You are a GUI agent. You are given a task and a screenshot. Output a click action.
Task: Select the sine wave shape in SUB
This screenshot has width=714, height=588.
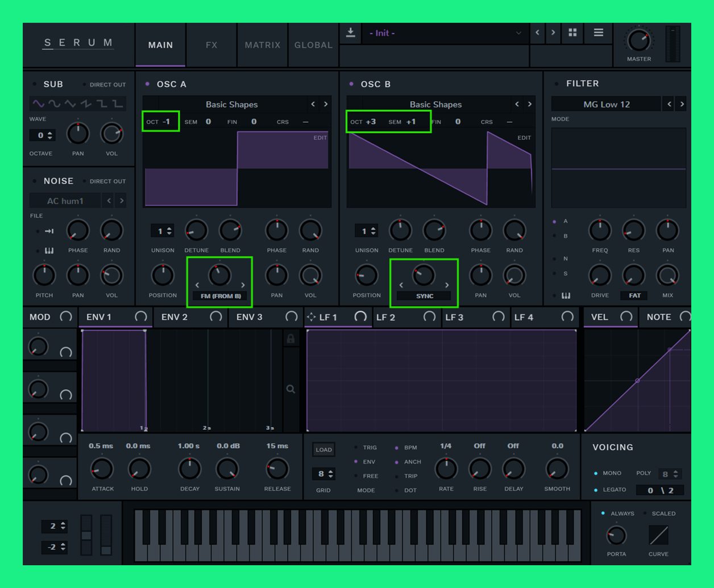click(x=38, y=103)
